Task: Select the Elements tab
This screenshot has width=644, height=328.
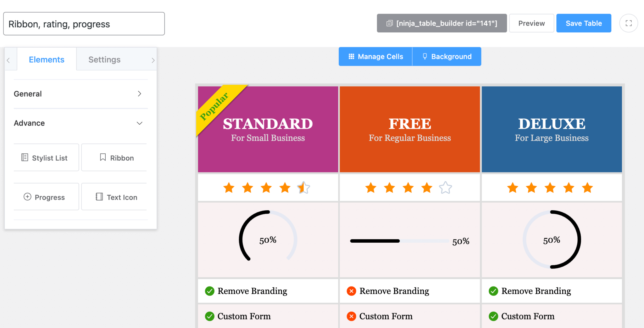Action: pos(47,59)
